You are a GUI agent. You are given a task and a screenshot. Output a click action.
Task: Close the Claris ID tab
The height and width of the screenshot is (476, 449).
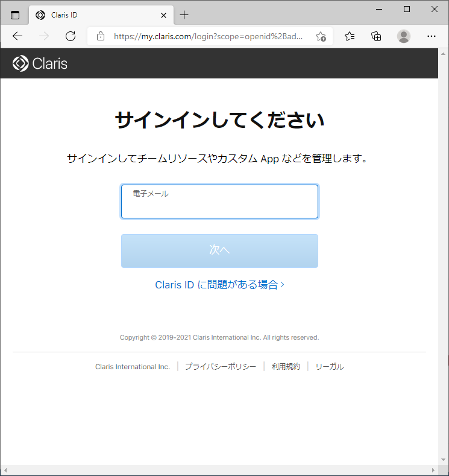point(163,15)
